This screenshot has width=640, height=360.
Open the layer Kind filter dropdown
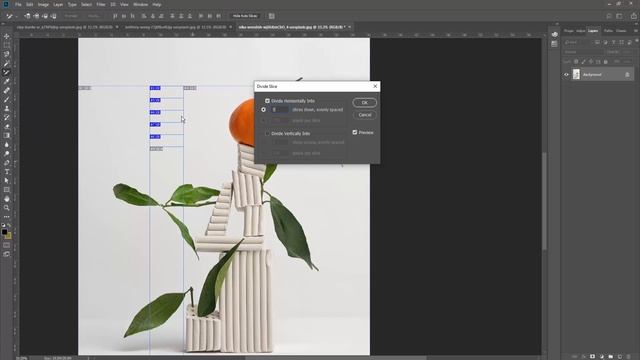click(x=577, y=42)
